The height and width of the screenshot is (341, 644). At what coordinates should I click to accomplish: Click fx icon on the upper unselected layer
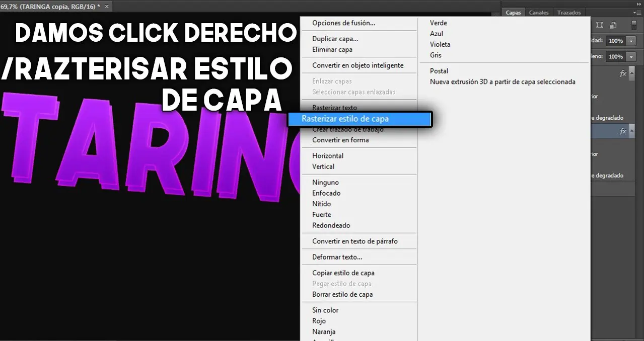click(623, 73)
